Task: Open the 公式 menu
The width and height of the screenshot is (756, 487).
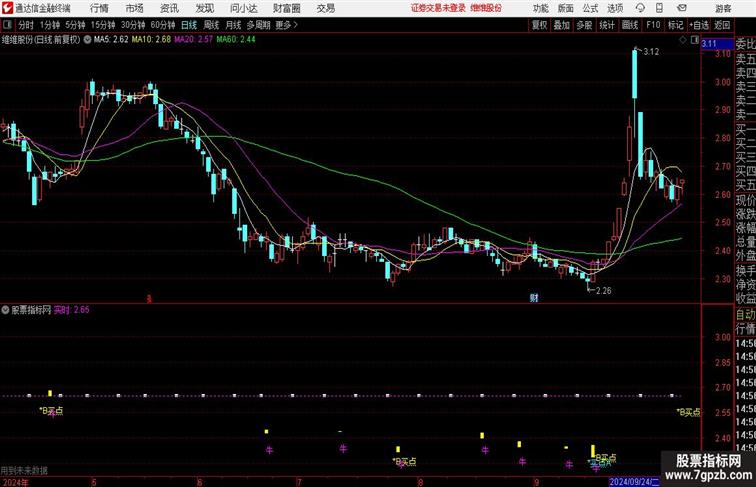Action: [x=590, y=8]
